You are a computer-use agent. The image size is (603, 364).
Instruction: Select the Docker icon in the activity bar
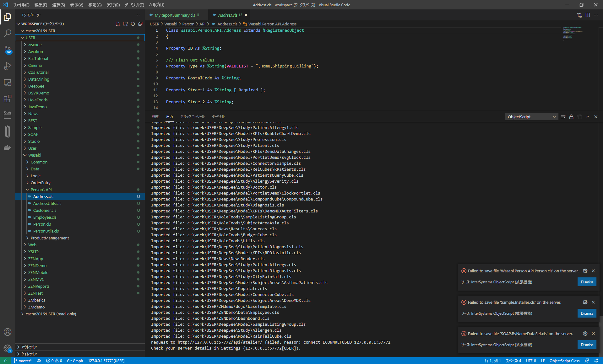point(8,147)
